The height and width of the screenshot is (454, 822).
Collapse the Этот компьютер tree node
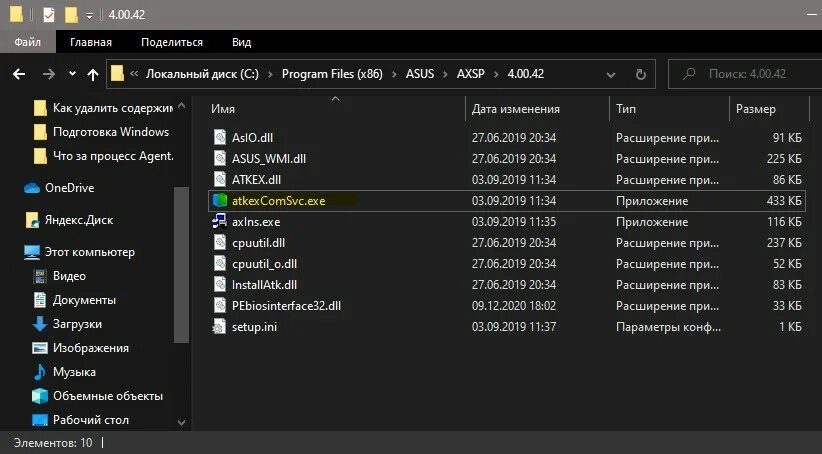15,252
